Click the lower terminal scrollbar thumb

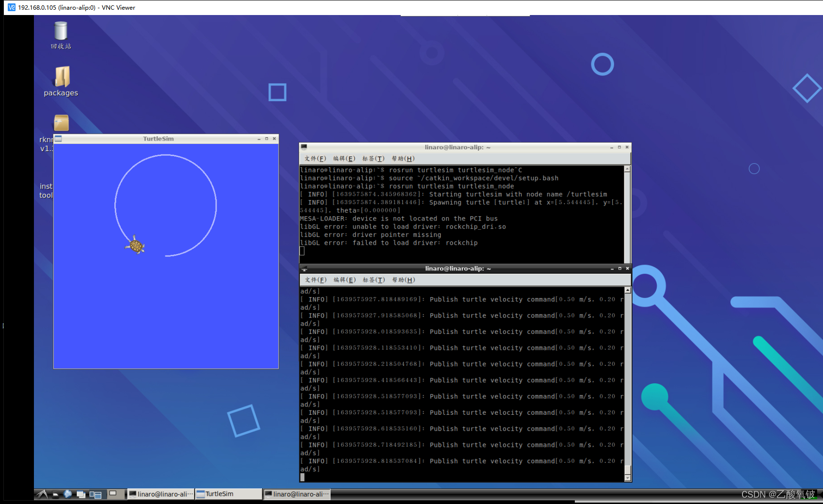pos(628,470)
